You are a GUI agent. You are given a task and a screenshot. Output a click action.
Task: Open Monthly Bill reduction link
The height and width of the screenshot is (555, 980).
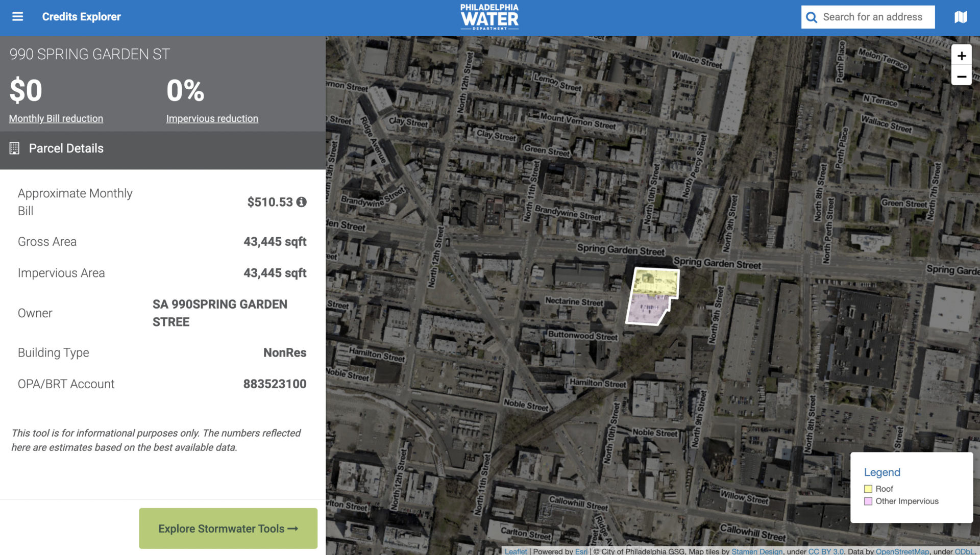[x=56, y=118]
